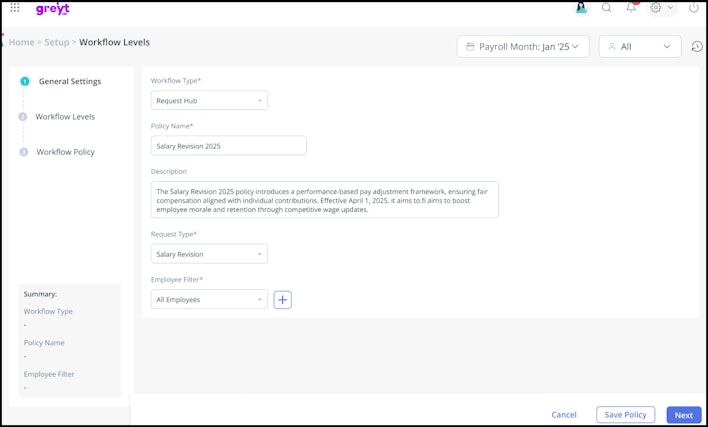The height and width of the screenshot is (427, 708).
Task: Click the power logout icon
Action: [694, 8]
